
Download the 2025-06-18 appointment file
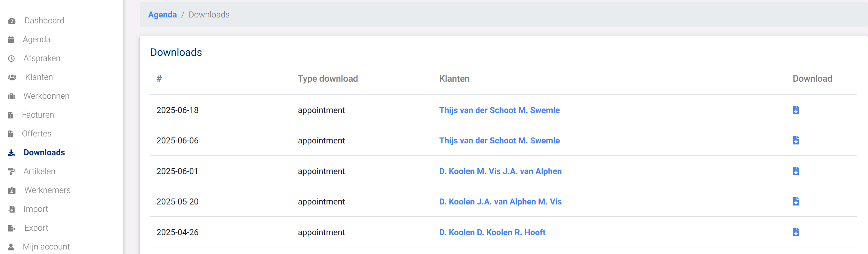(x=796, y=110)
